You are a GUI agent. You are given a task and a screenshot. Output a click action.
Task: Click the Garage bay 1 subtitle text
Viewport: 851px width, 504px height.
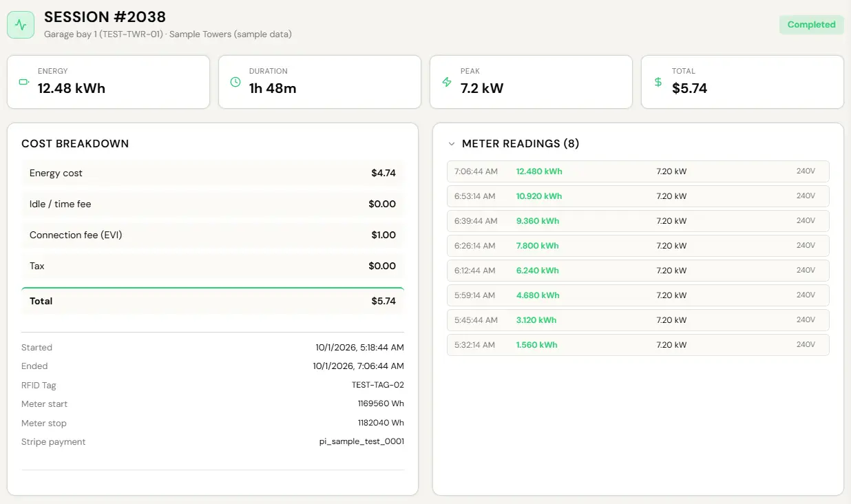(168, 34)
